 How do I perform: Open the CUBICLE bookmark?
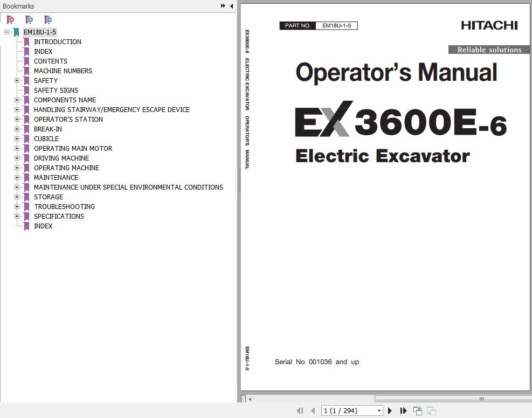[46, 139]
